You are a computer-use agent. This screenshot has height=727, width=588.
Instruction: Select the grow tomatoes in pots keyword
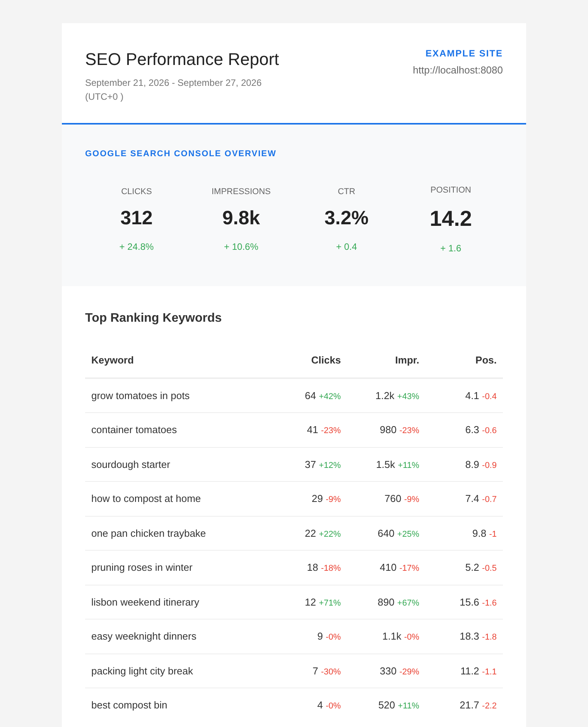tap(140, 396)
